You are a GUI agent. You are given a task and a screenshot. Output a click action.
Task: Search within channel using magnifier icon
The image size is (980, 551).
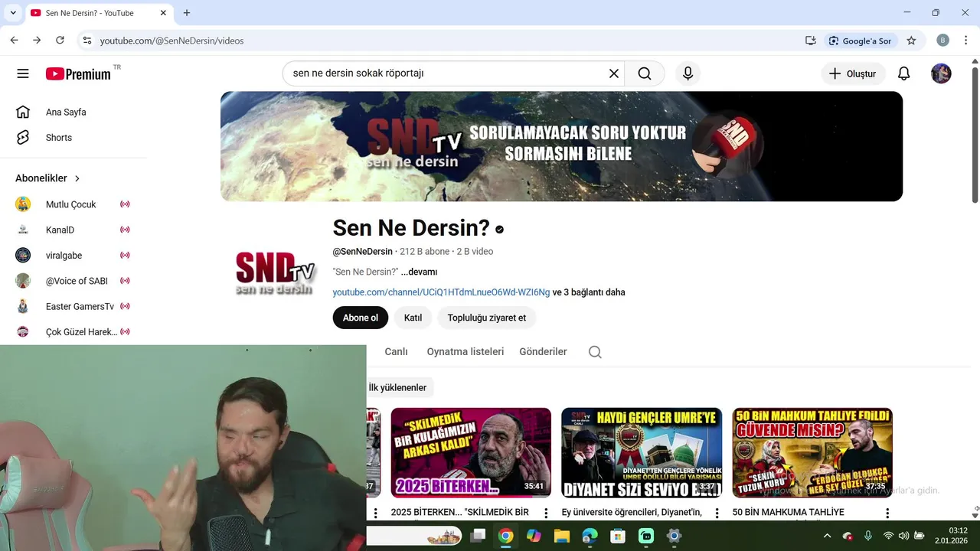(x=595, y=352)
